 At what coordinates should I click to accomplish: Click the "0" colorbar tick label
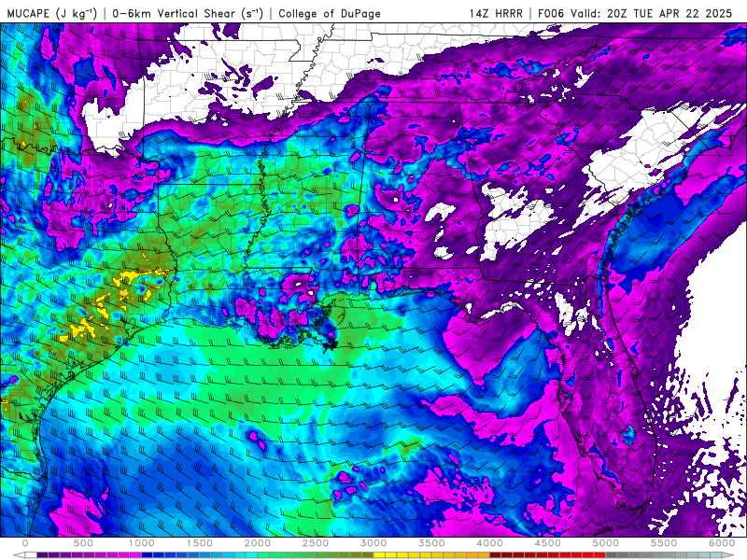click(25, 543)
